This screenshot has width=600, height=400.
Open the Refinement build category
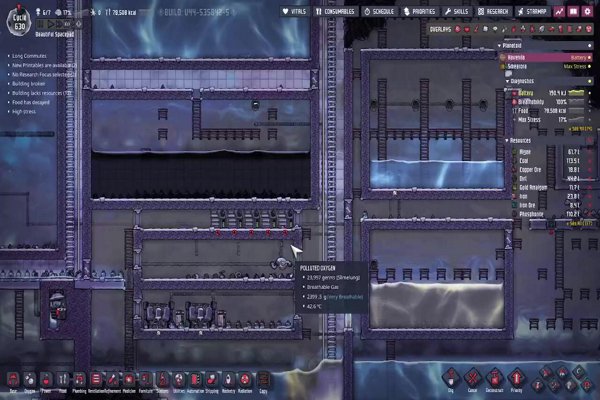tap(112, 380)
